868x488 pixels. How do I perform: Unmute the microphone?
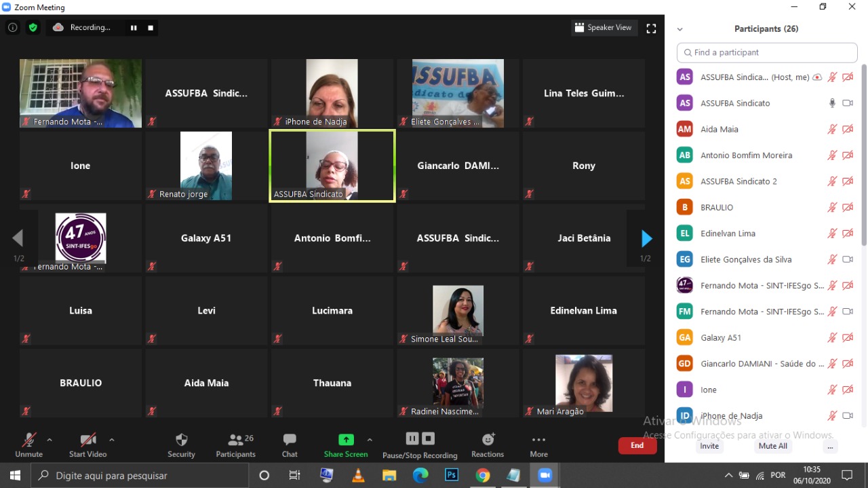pyautogui.click(x=28, y=445)
